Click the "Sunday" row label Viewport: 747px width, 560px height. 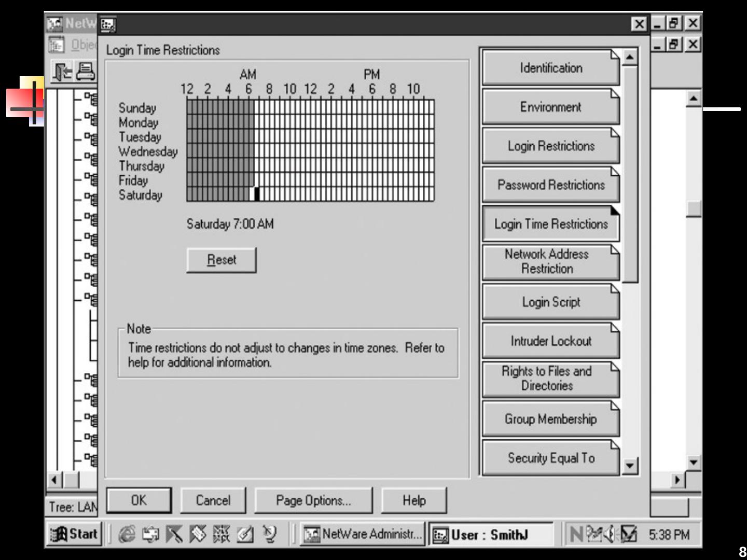coord(137,108)
